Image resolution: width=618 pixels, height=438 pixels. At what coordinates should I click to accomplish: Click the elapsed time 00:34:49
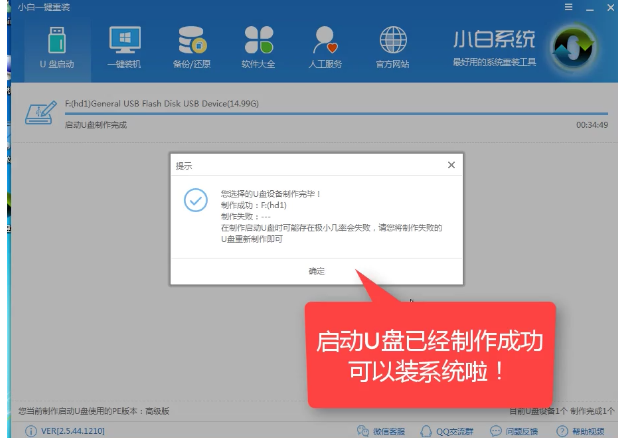click(x=592, y=125)
